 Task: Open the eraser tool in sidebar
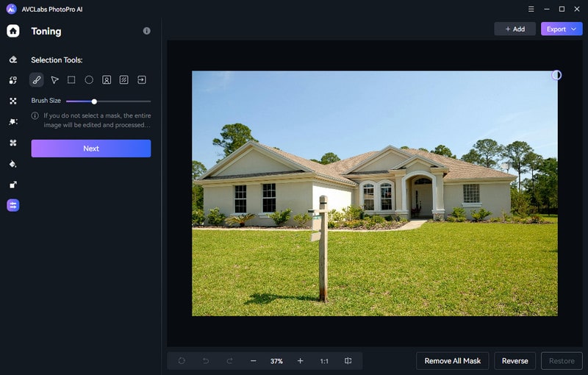13,60
